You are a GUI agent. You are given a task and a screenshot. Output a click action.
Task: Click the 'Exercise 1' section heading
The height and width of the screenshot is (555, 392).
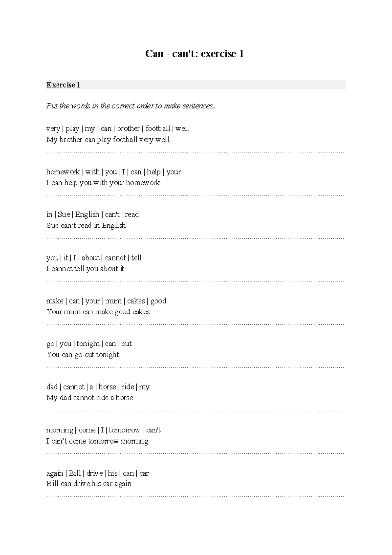point(63,85)
